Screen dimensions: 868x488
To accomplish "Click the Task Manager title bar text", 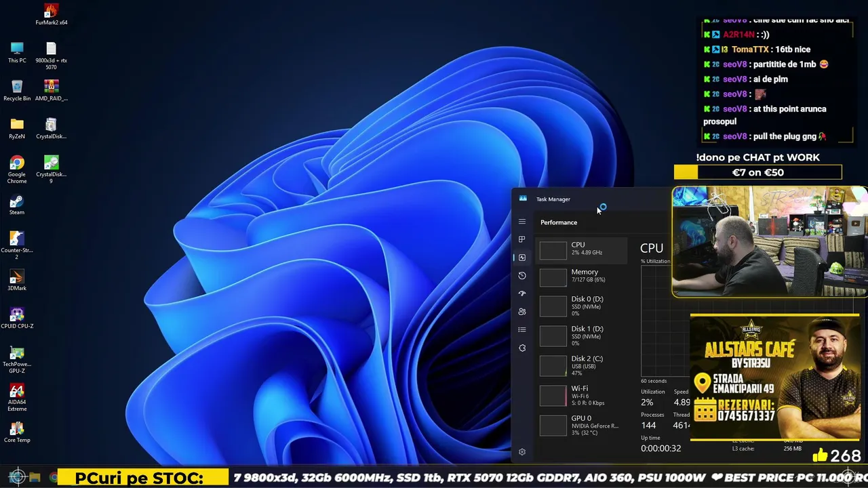I will [x=553, y=199].
